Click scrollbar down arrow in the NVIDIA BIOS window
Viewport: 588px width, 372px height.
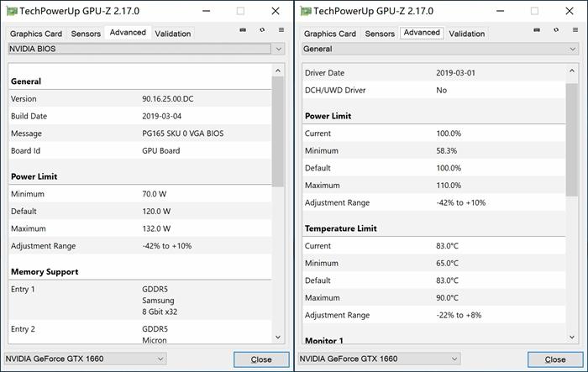tap(278, 336)
